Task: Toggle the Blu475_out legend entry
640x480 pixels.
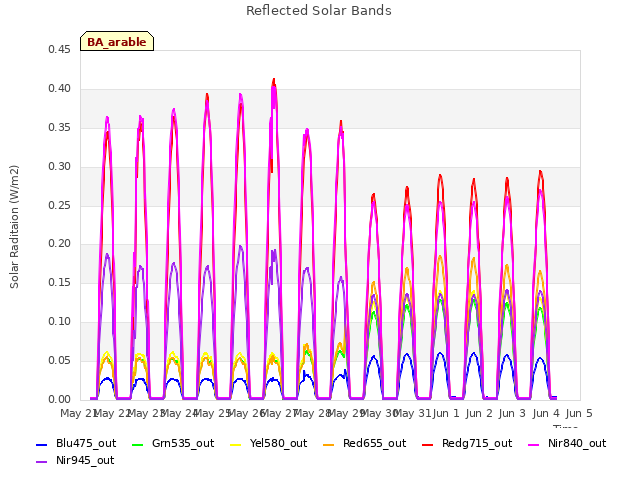Action: pyautogui.click(x=76, y=443)
